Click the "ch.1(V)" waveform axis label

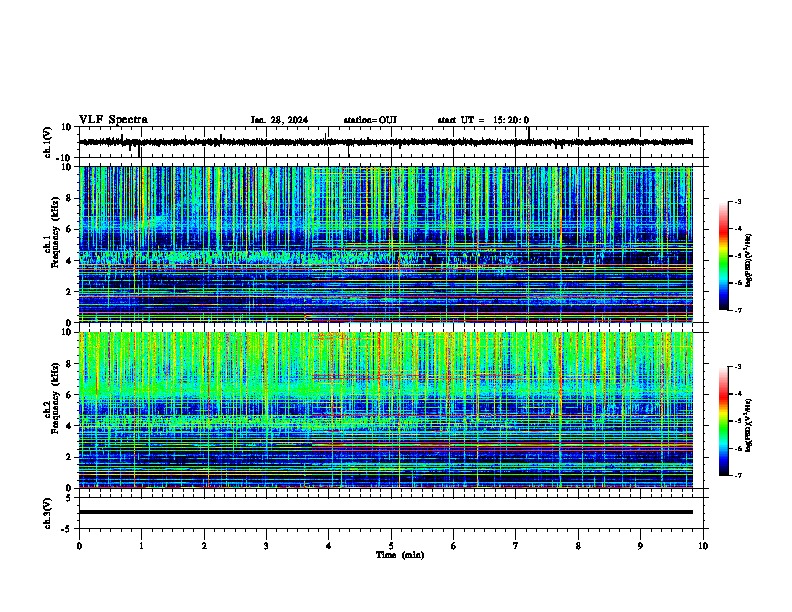click(48, 142)
